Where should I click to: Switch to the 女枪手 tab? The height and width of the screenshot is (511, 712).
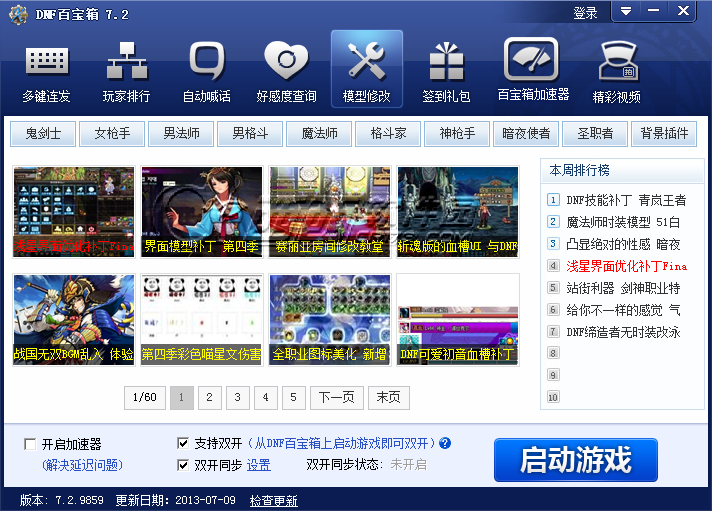pos(112,134)
